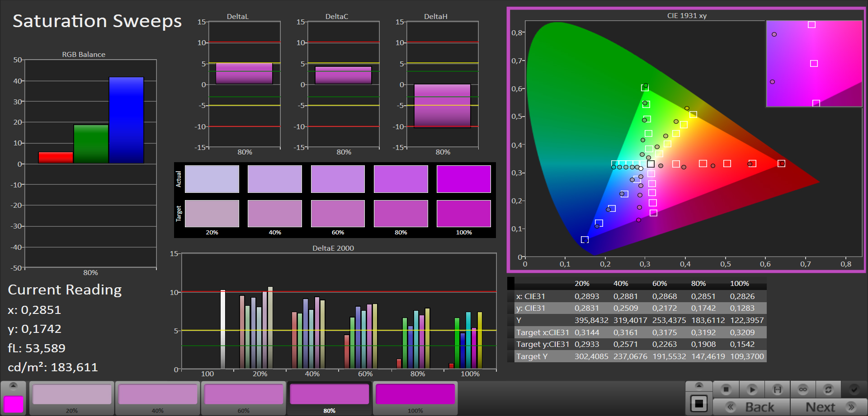This screenshot has width=868, height=416.
Task: Click the Target y:CIE31 row label
Action: [542, 344]
